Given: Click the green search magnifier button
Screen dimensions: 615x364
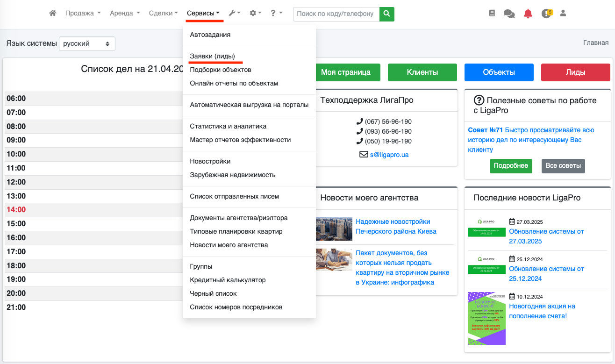Looking at the screenshot, I should [x=386, y=14].
